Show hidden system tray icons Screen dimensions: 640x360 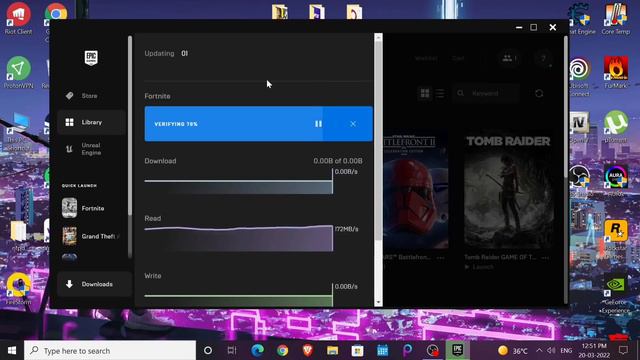(539, 351)
